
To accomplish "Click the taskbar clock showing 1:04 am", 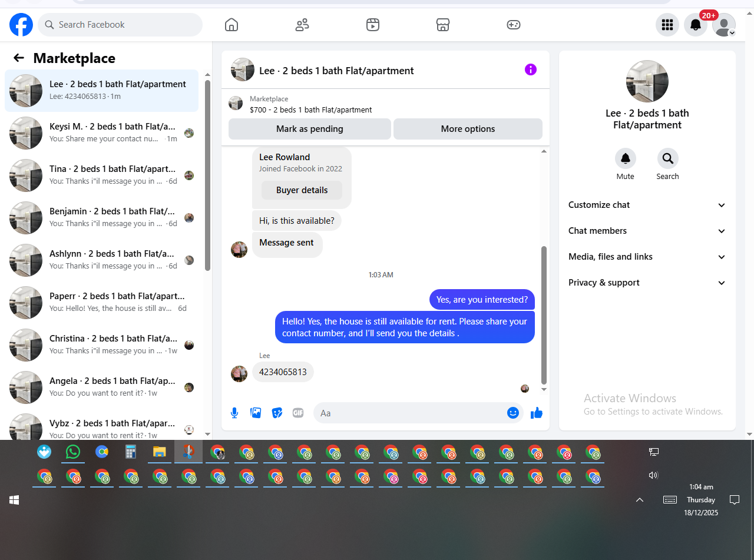I will (701, 500).
